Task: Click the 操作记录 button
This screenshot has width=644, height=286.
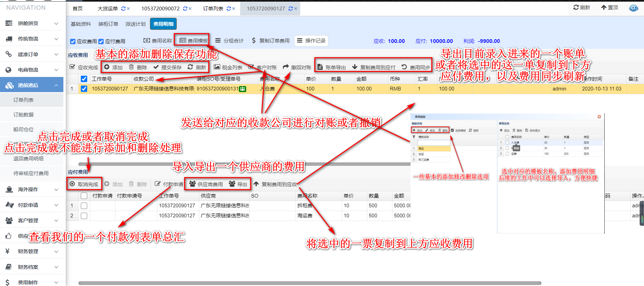Action: [311, 41]
